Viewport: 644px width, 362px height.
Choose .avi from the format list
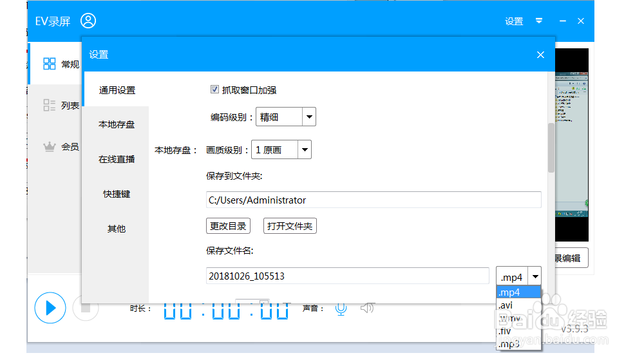(518, 305)
